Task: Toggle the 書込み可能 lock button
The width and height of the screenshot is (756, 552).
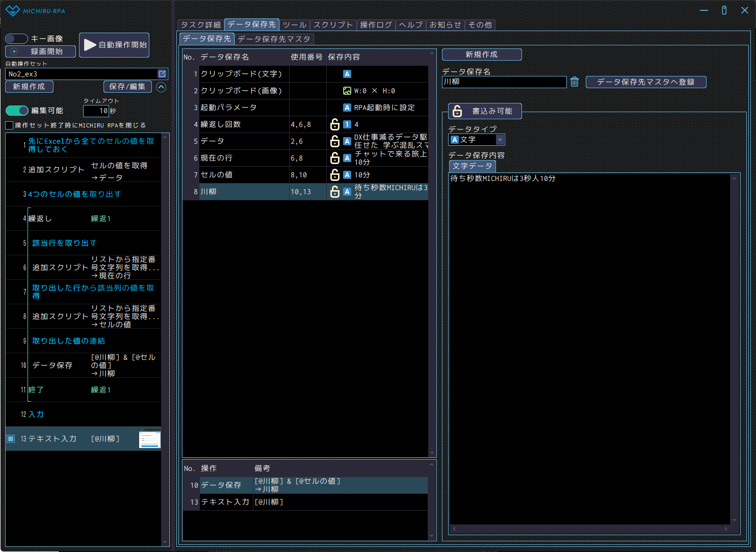Action: 484,111
